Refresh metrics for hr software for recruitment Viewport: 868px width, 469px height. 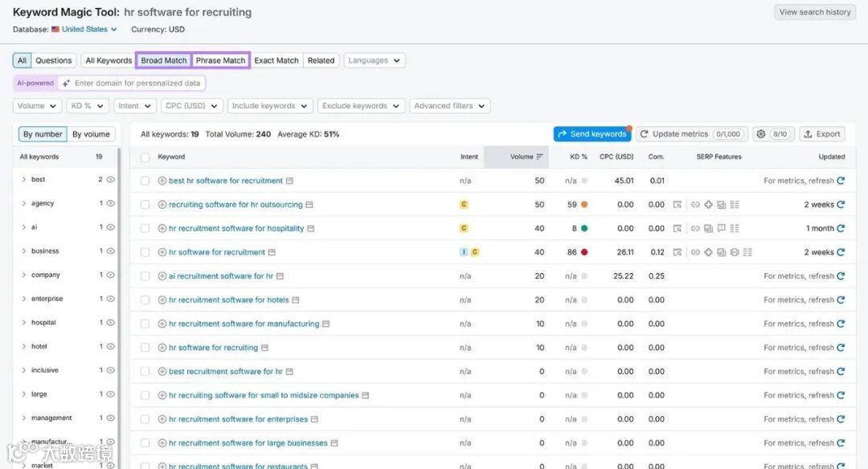point(841,251)
